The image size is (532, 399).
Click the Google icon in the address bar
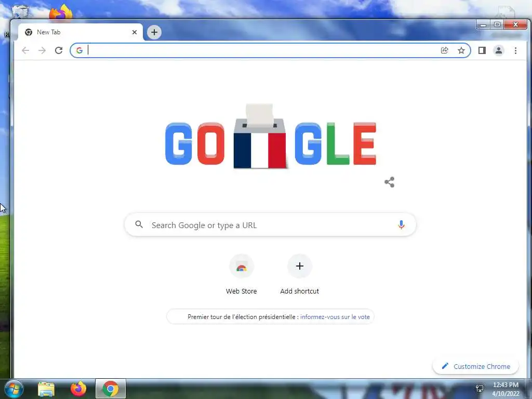pos(79,50)
